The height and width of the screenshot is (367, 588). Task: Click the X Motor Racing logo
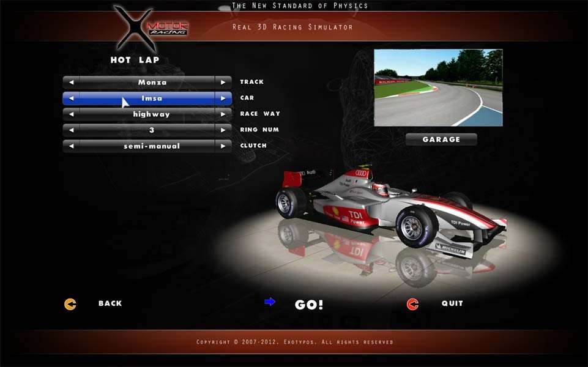(x=150, y=29)
